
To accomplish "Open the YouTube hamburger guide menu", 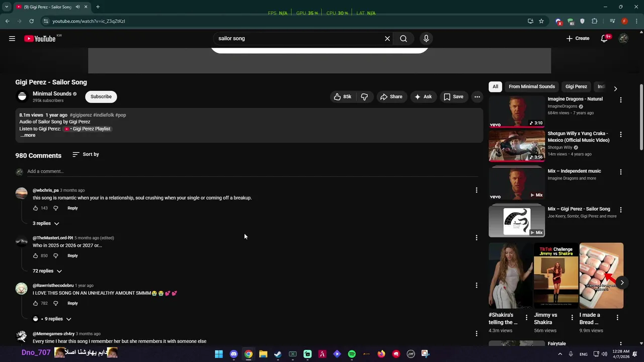I will point(12,39).
